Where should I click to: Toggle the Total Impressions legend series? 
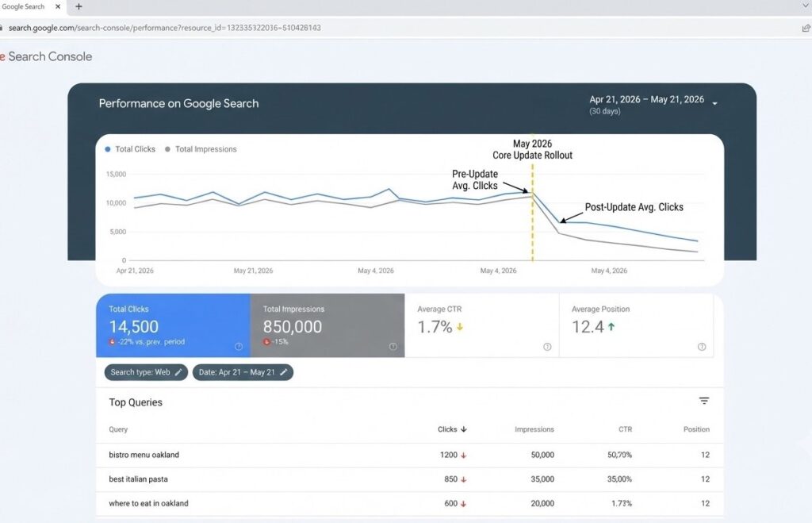coord(201,149)
